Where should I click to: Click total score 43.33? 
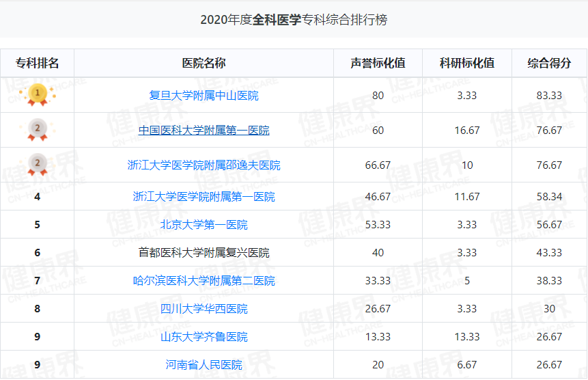pos(549,252)
